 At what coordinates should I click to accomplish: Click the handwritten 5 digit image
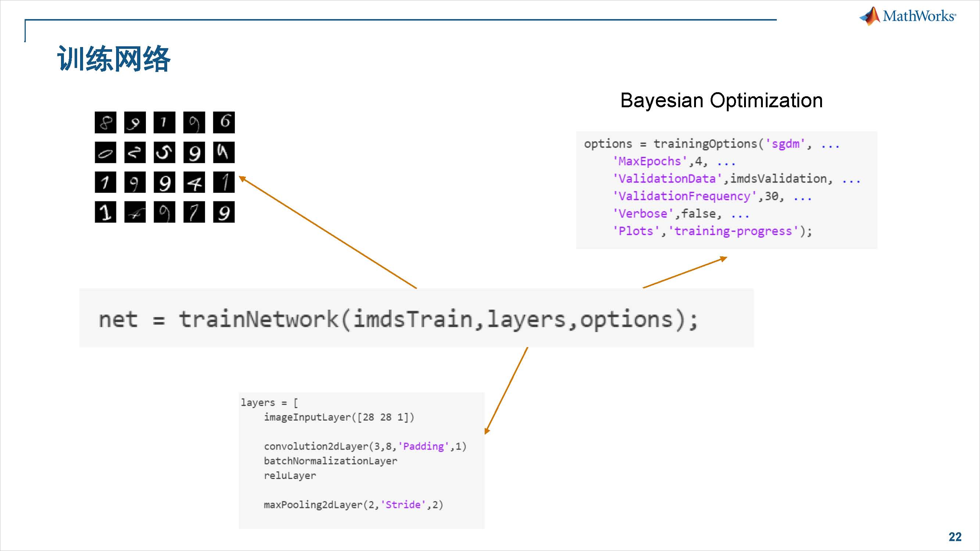164,152
